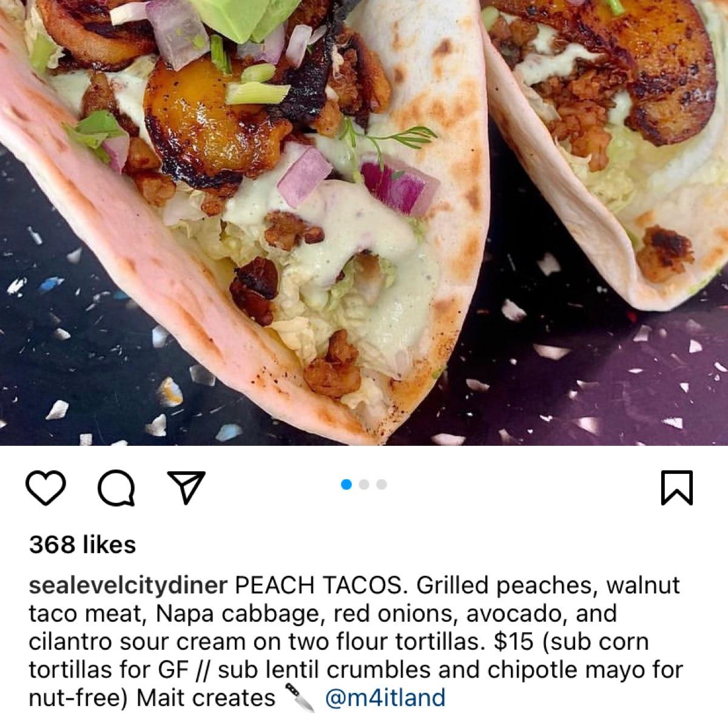This screenshot has height=728, width=728.
Task: Select the first carousel dot indicator
Action: coord(347,484)
